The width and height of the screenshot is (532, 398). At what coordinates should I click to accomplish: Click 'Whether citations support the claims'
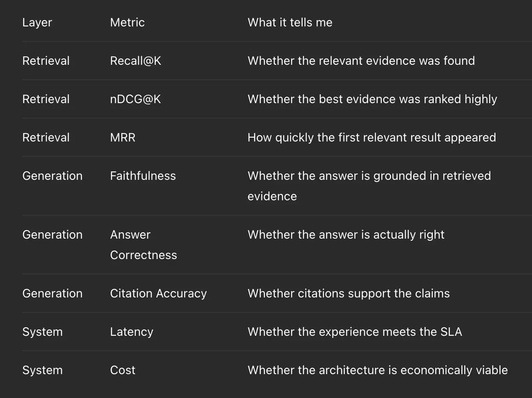pyautogui.click(x=349, y=294)
